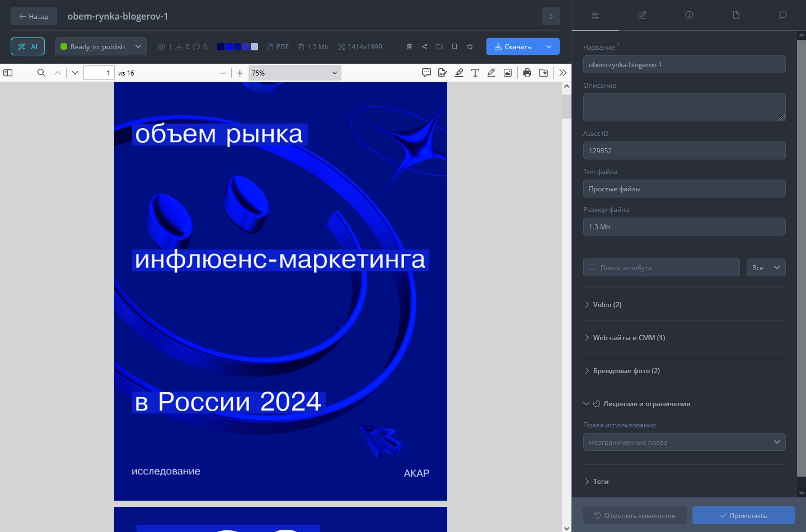This screenshot has height=532, width=806.
Task: Open the document comments panel
Action: [782, 15]
